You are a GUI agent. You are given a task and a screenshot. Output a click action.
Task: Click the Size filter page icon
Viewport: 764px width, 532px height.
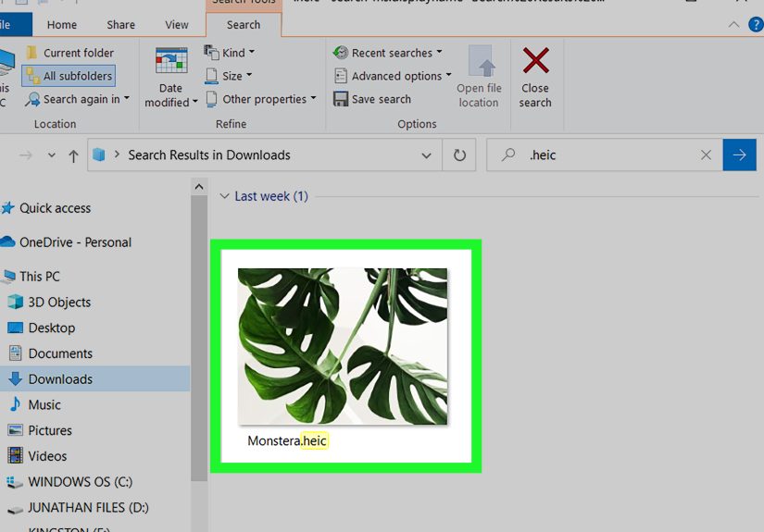[x=211, y=76]
